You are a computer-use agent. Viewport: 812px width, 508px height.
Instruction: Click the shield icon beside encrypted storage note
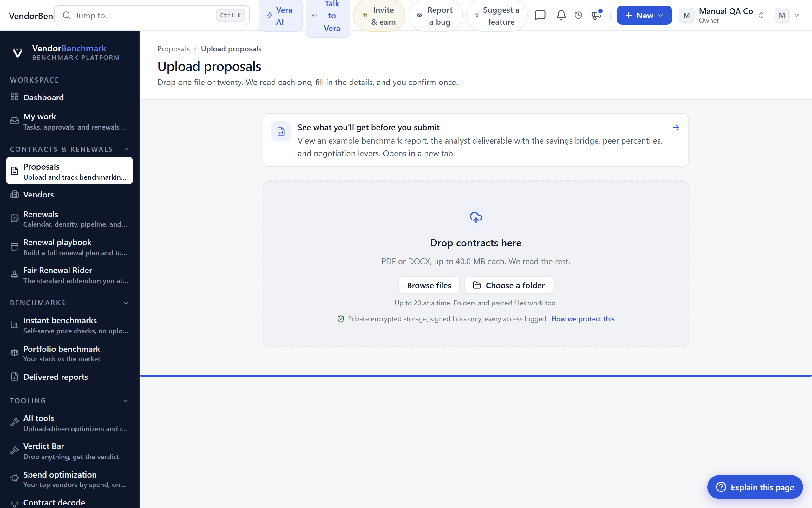(x=341, y=319)
